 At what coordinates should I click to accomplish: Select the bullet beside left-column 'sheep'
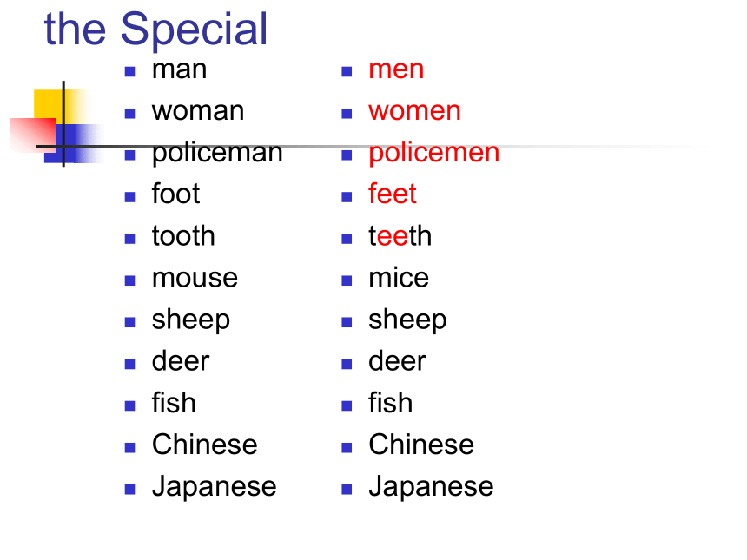click(x=130, y=322)
